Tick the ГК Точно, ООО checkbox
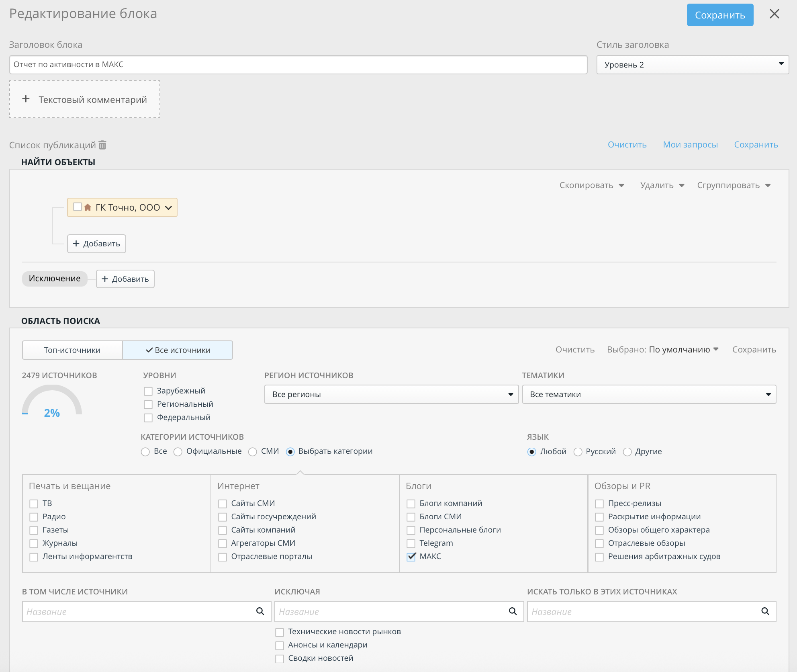Screen dimensions: 797x672 78,207
